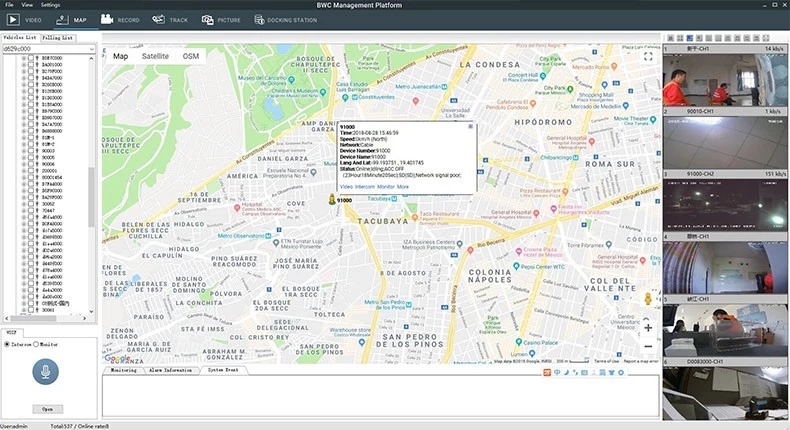Screen dimensions: 790x430
Task: Click the 91000 device marker on the map
Action: (332, 199)
